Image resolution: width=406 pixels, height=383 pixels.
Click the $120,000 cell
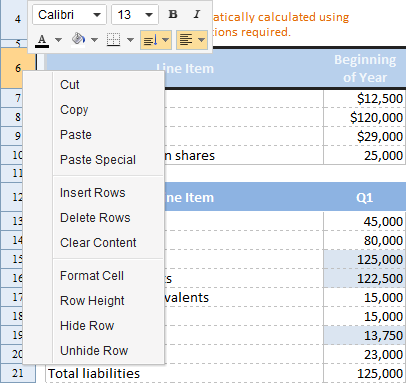tap(364, 117)
